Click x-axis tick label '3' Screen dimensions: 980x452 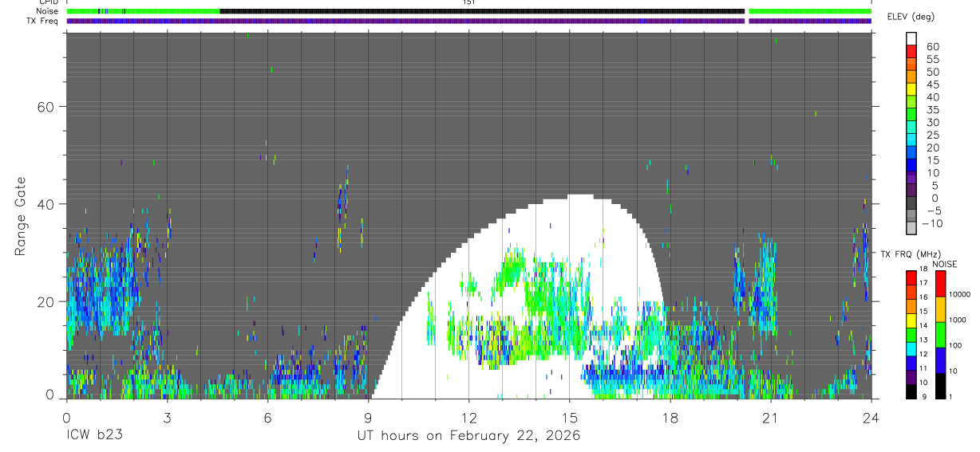pos(167,419)
